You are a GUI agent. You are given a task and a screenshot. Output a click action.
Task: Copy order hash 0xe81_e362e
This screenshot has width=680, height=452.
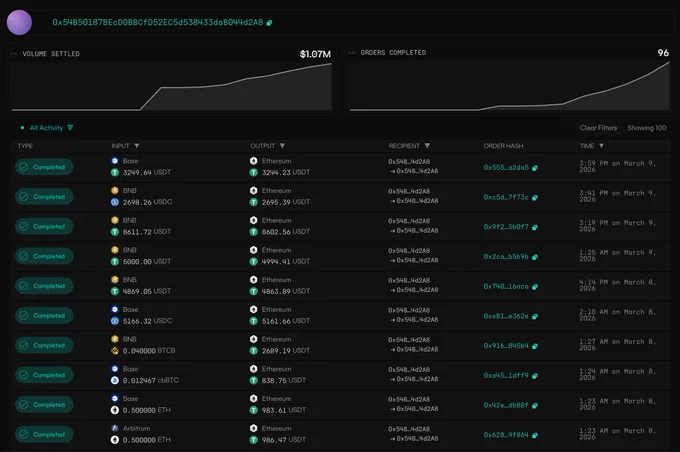pyautogui.click(x=535, y=316)
